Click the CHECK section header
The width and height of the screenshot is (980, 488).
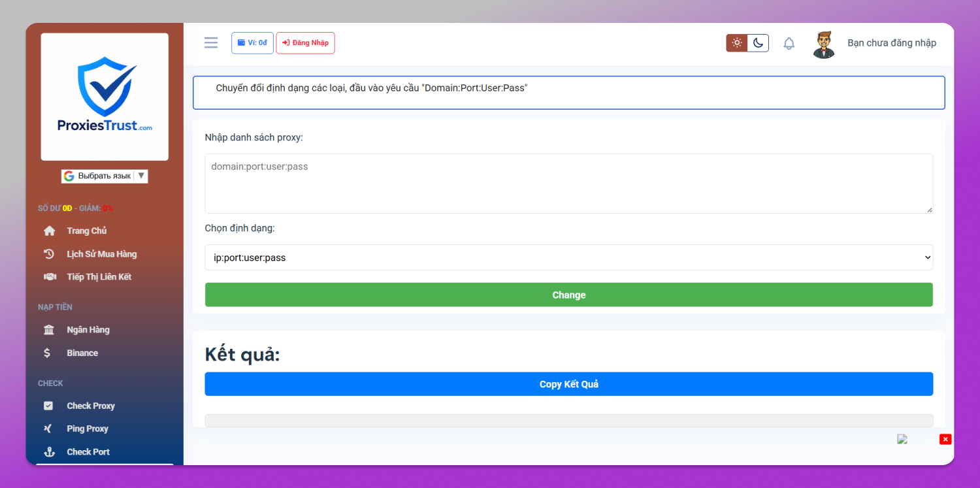pyautogui.click(x=50, y=383)
